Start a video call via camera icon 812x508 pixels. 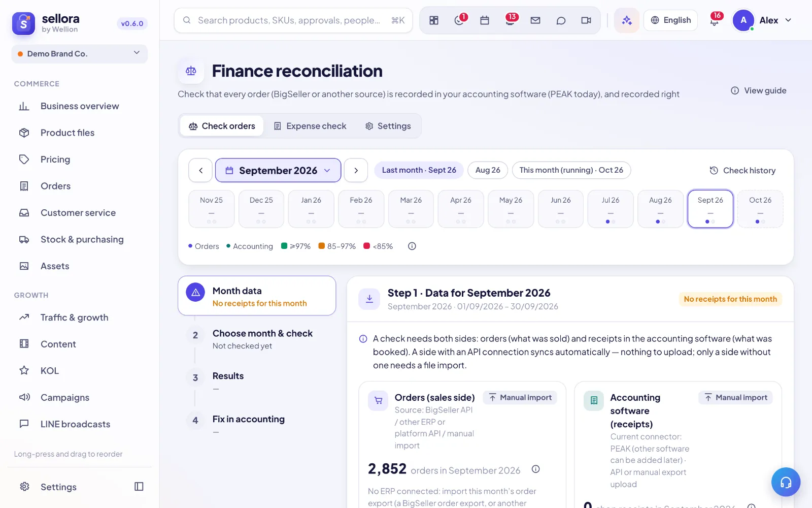[x=586, y=20]
